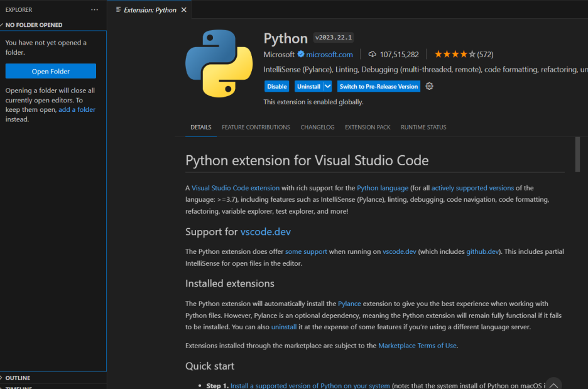Expand the Uninstall dropdown arrow
Image resolution: width=588 pixels, height=389 pixels.
click(327, 86)
